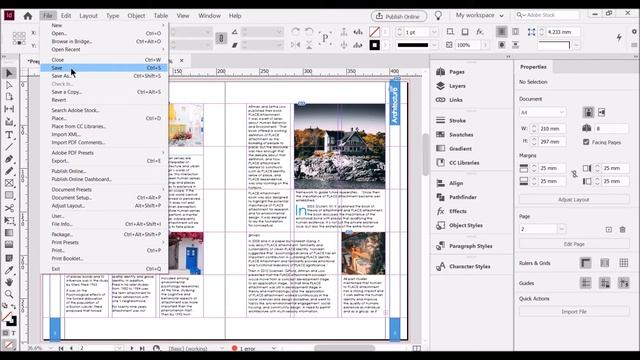Click the Edit Page button
The height and width of the screenshot is (360, 640).
point(574,244)
